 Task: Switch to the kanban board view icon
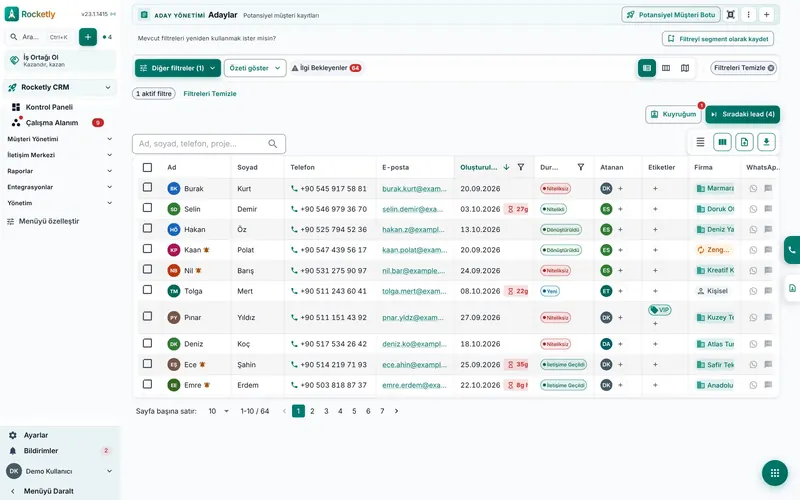pos(666,68)
